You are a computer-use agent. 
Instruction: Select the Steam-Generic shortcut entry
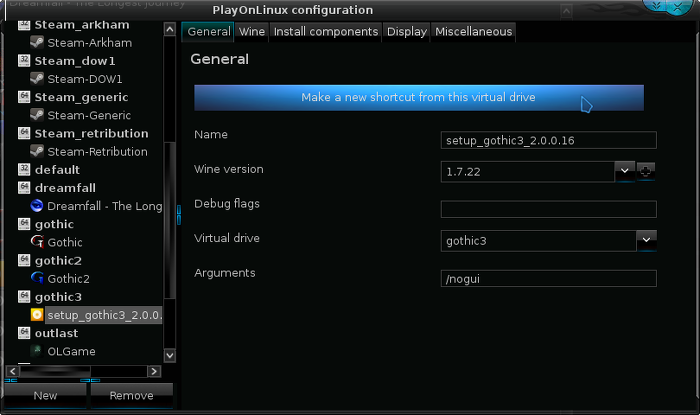click(x=89, y=115)
